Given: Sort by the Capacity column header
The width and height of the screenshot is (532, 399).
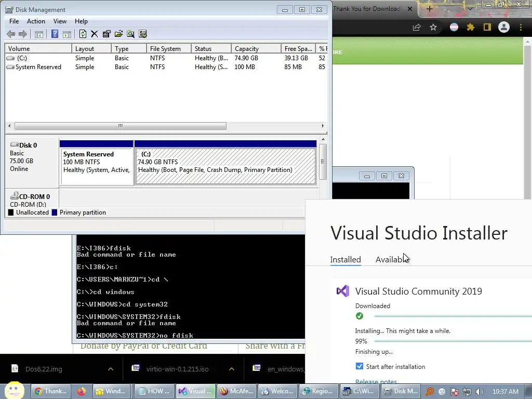Looking at the screenshot, I should tap(256, 48).
